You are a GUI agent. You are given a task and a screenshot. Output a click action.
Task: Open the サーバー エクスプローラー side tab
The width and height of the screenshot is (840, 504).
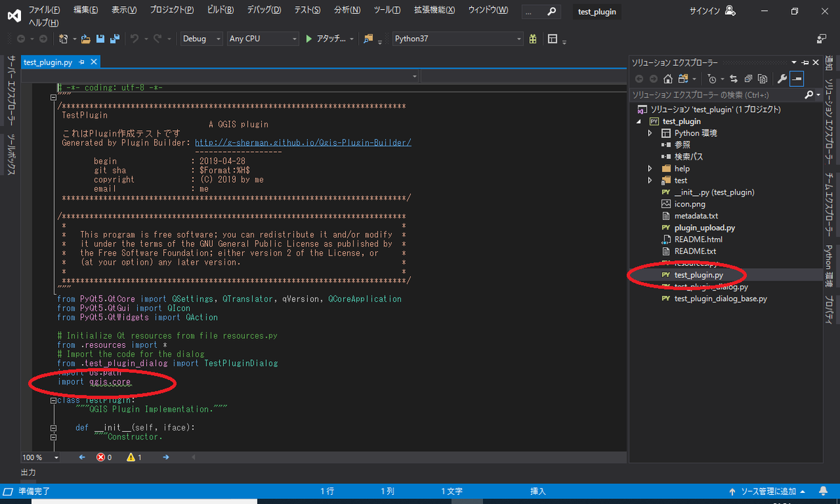click(x=11, y=91)
